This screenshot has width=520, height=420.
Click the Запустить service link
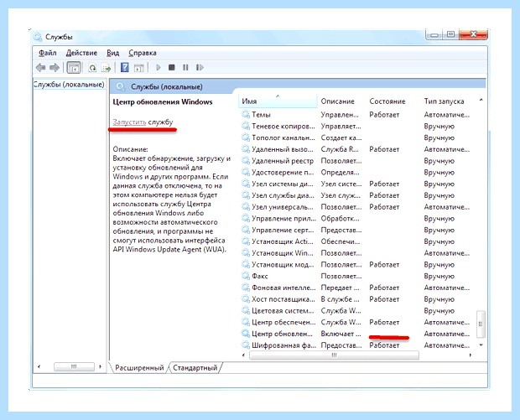[x=129, y=122]
